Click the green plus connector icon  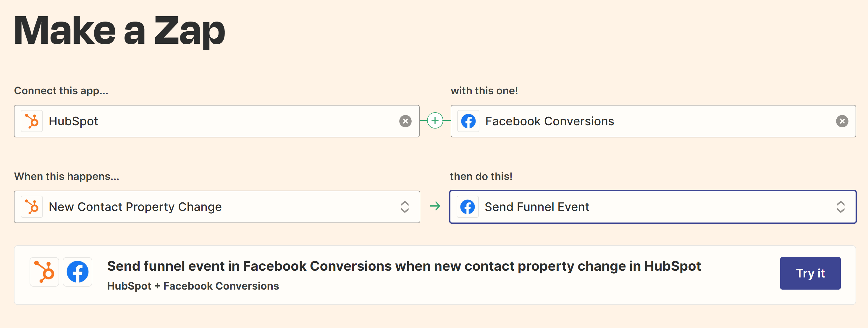pos(435,120)
